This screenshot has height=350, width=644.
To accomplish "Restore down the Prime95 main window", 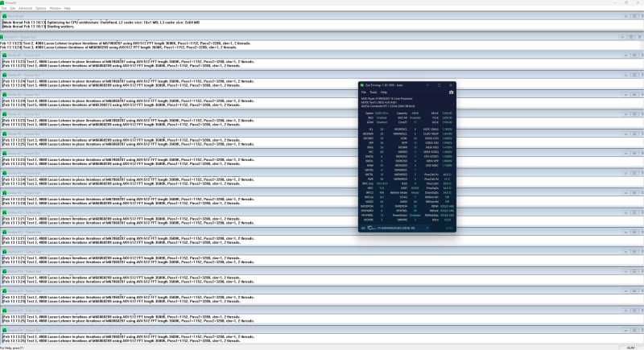I will click(x=626, y=2).
